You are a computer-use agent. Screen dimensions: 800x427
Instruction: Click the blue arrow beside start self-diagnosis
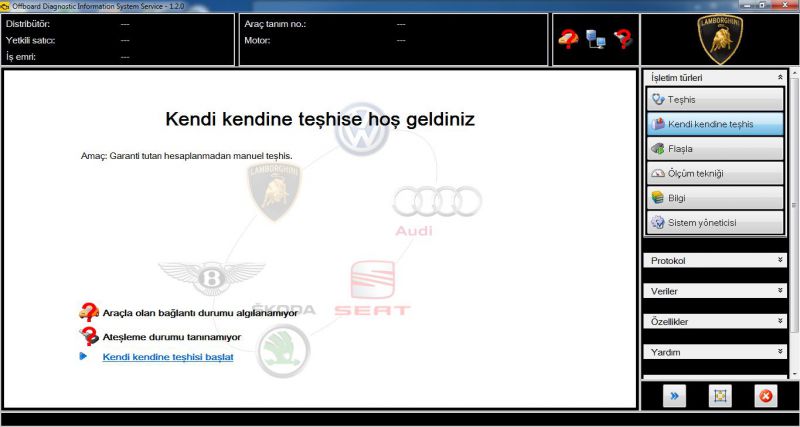pyautogui.click(x=84, y=356)
